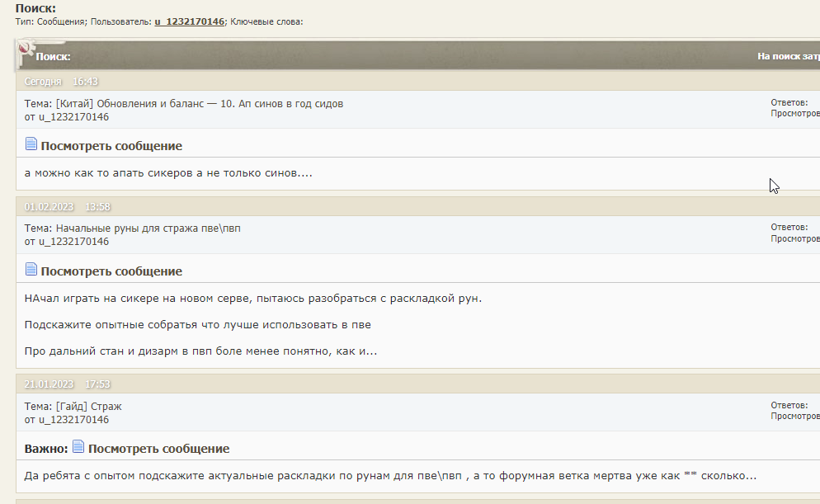Click 'На поиск затр' text in header bar
Screen dimensions: 820x504
(788, 57)
